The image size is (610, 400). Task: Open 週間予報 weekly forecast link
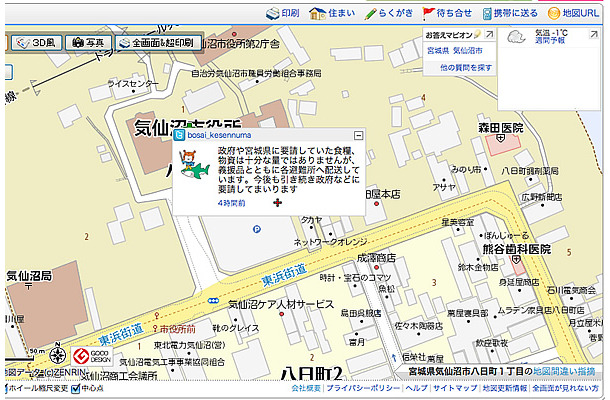[x=550, y=40]
